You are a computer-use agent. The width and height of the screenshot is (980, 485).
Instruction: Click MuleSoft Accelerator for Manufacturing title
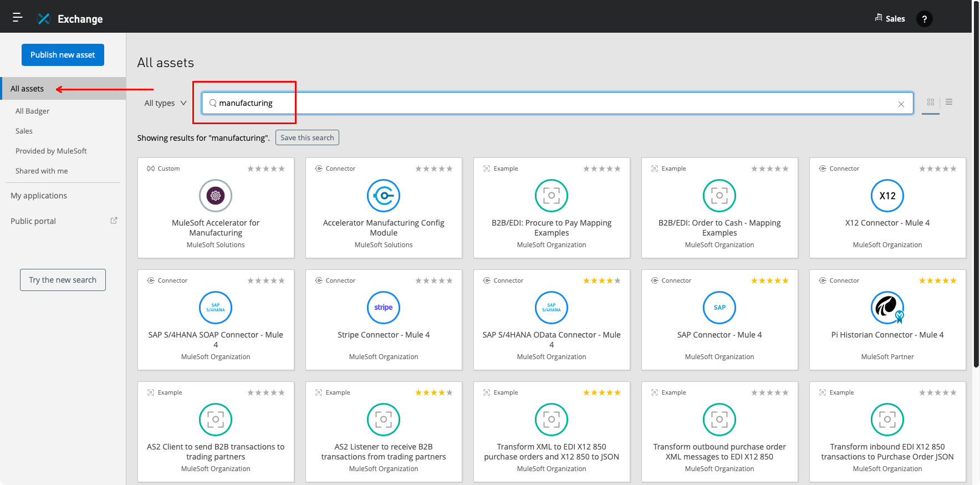pos(216,228)
